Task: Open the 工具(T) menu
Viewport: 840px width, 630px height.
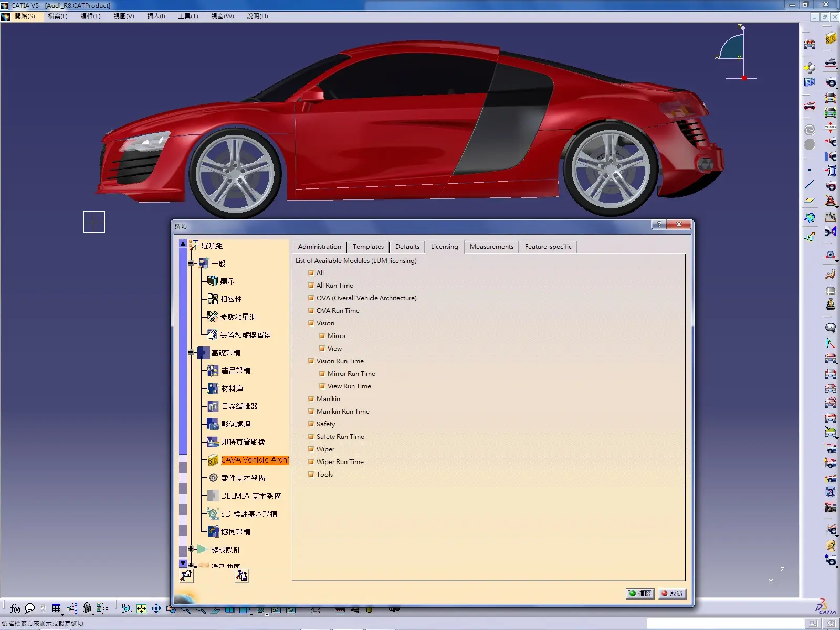Action: click(x=187, y=16)
